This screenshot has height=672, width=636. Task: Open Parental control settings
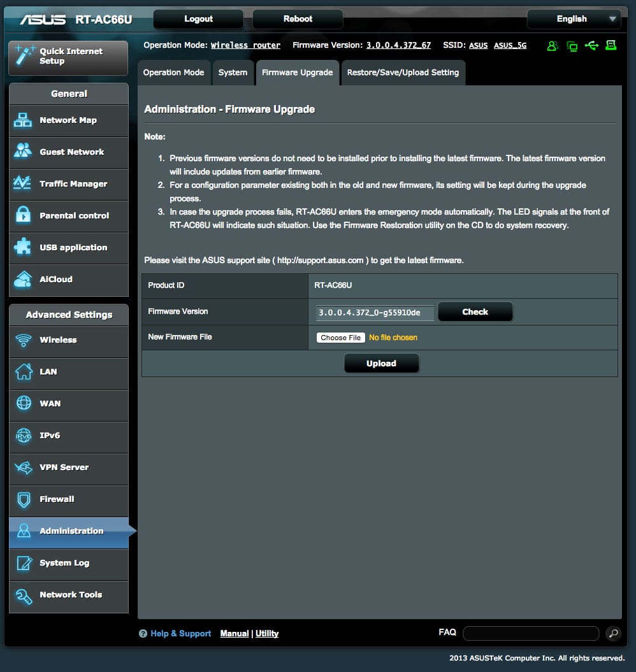pyautogui.click(x=69, y=215)
